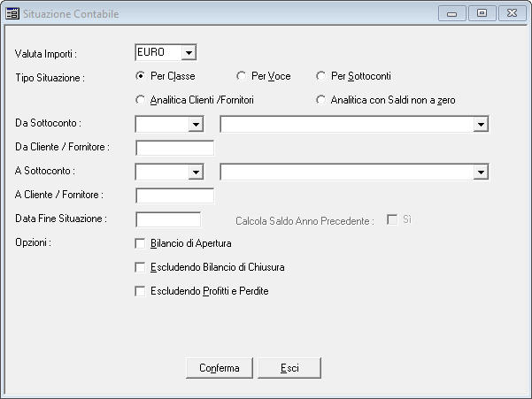Close the Situazione Contabile window
The image size is (532, 399).
click(512, 13)
